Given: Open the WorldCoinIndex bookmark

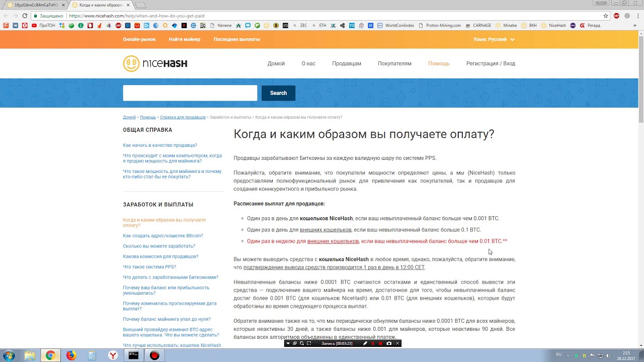Looking at the screenshot, I should point(396,25).
